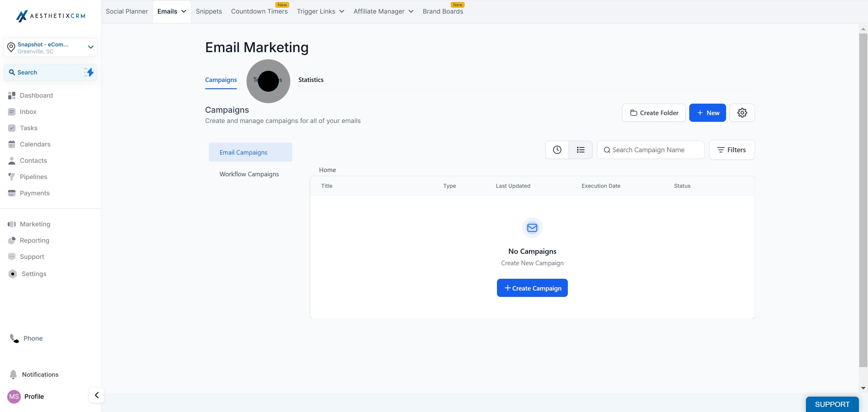
Task: Select the Campaigns tab
Action: (221, 80)
